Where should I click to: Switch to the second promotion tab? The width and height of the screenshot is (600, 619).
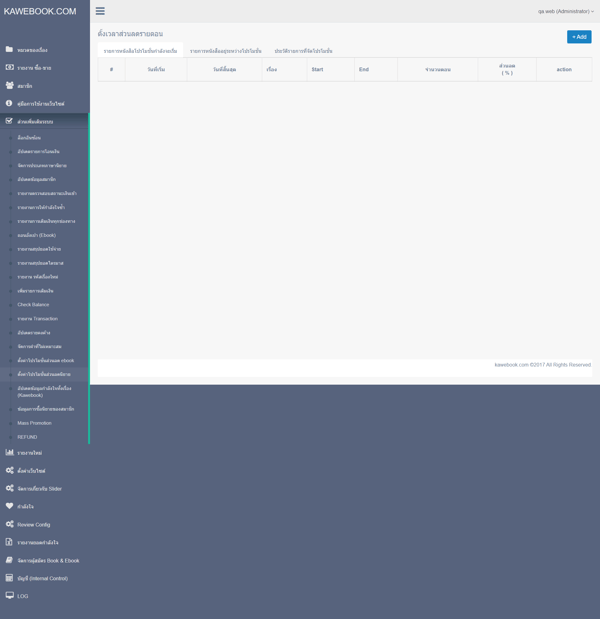(225, 51)
